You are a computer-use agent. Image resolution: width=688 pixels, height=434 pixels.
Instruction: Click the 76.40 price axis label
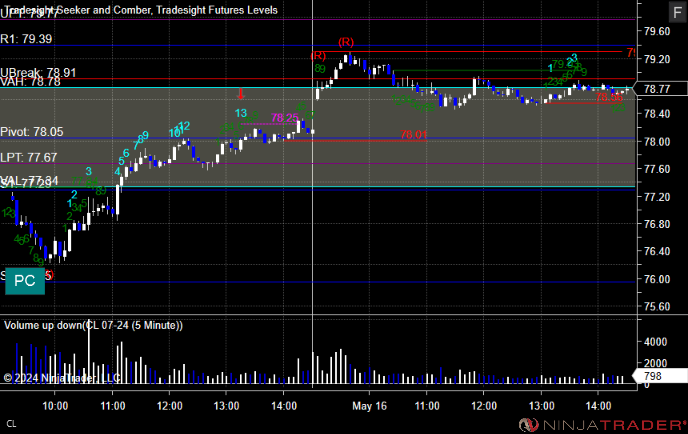[x=657, y=251]
